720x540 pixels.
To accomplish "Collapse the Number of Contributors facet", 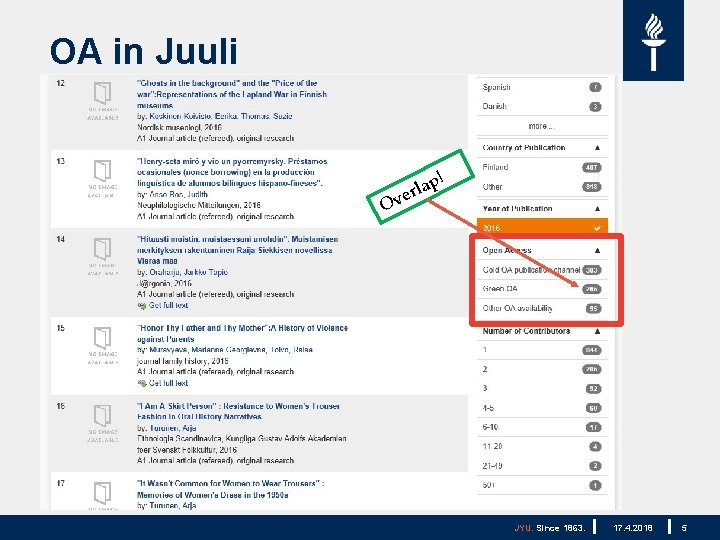I will point(597,331).
